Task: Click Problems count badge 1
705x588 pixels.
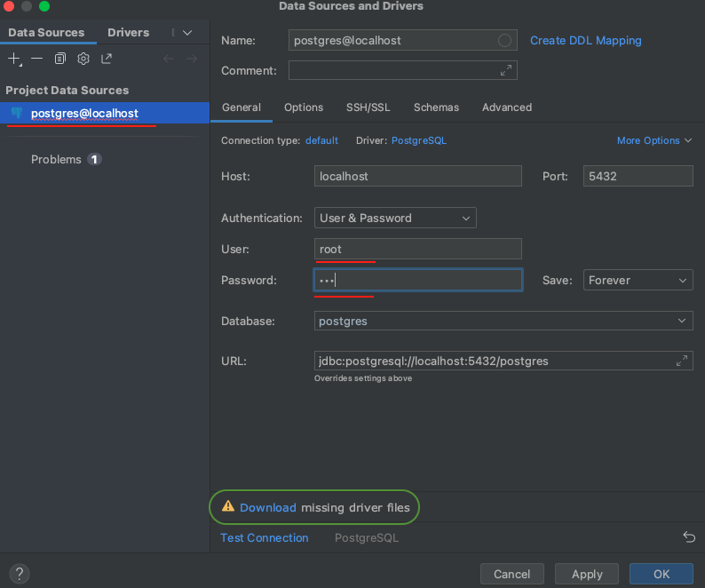Action: click(x=94, y=159)
